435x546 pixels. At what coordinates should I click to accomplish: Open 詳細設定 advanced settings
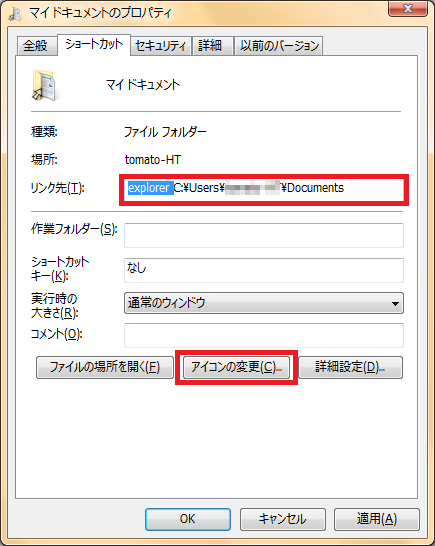[350, 367]
